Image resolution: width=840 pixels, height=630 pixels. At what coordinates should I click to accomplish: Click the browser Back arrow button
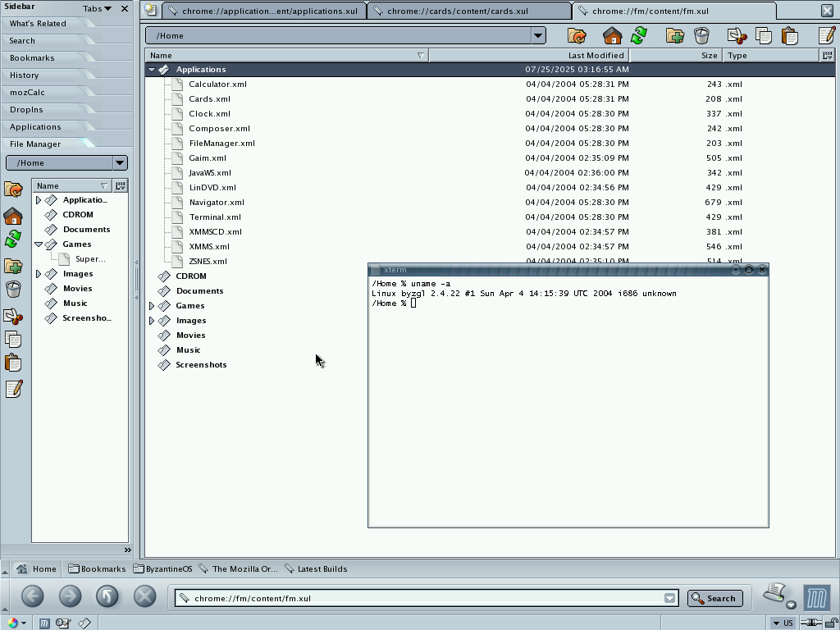tap(33, 596)
